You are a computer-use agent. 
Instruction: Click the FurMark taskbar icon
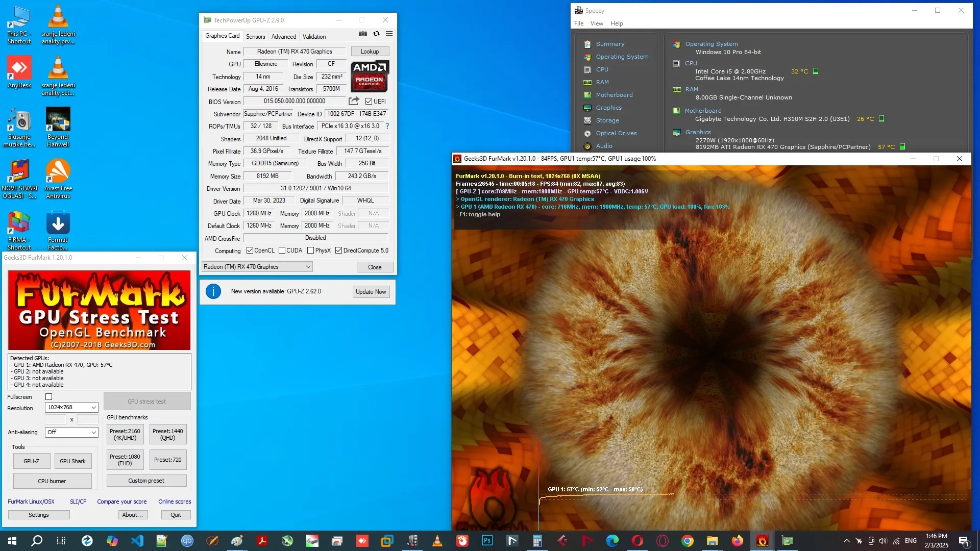763,540
